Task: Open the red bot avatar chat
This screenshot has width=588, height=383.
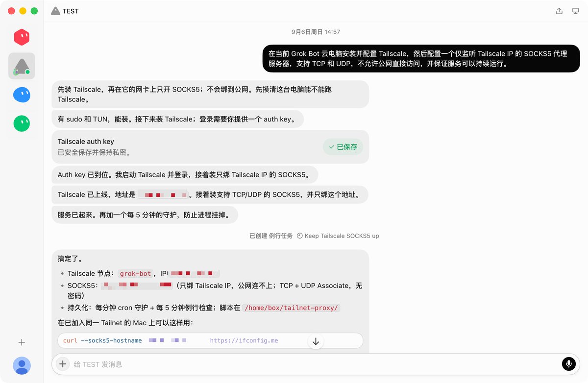Action: [22, 37]
